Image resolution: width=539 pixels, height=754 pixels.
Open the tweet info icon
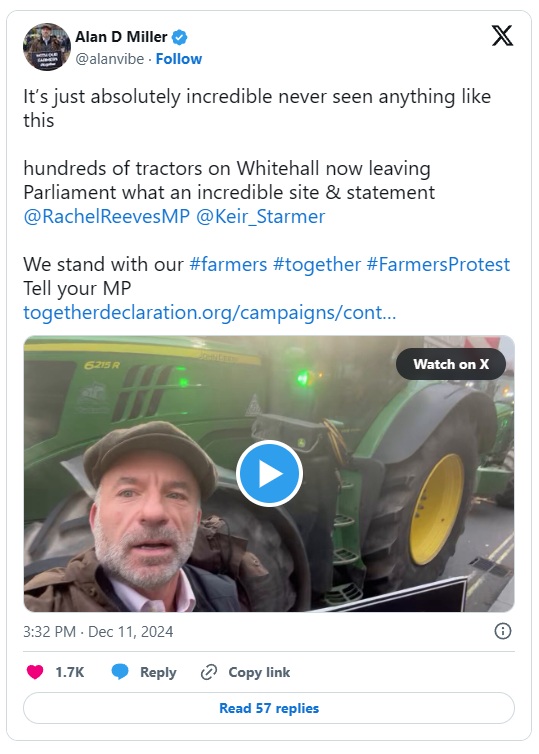(x=502, y=631)
